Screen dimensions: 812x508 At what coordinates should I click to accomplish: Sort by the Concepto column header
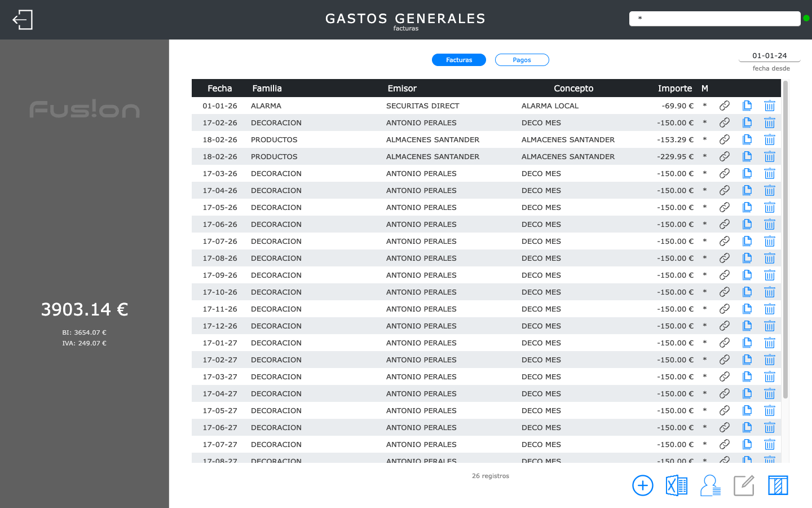[x=573, y=88]
